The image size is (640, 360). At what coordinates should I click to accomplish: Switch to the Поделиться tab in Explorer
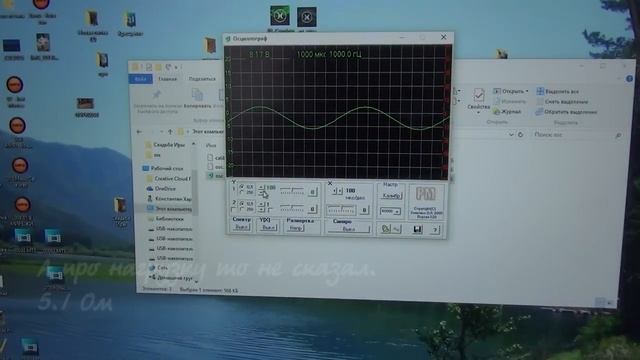coord(202,79)
